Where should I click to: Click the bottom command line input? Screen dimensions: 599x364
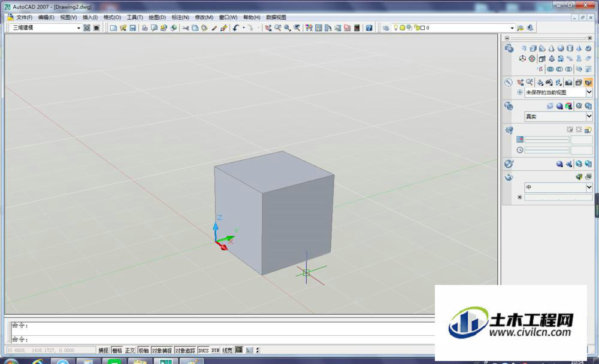pyautogui.click(x=223, y=339)
